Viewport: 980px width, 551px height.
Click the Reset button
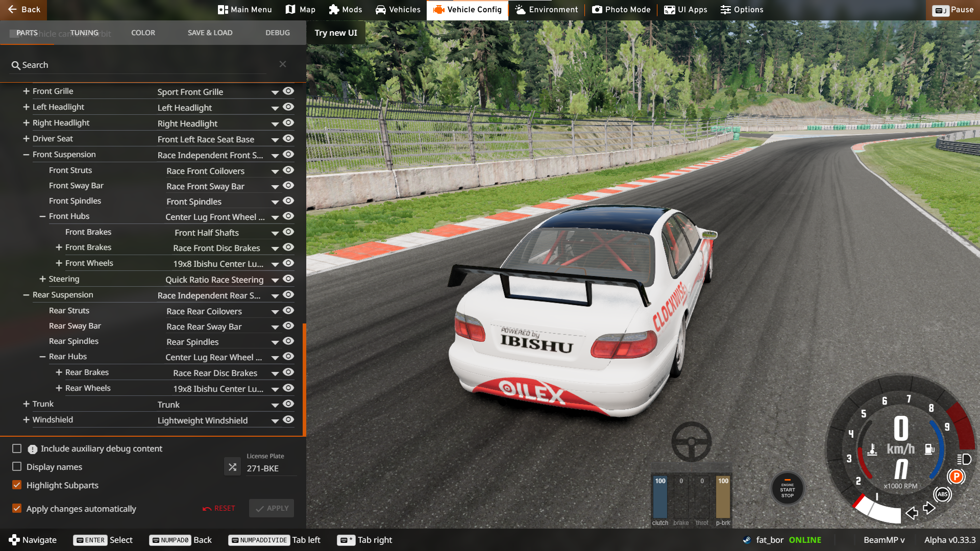219,508
